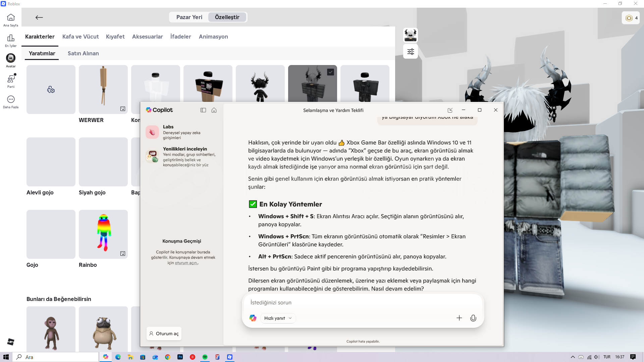644x362 pixels.
Task: Open avatar settings sliders icon
Action: (411, 52)
